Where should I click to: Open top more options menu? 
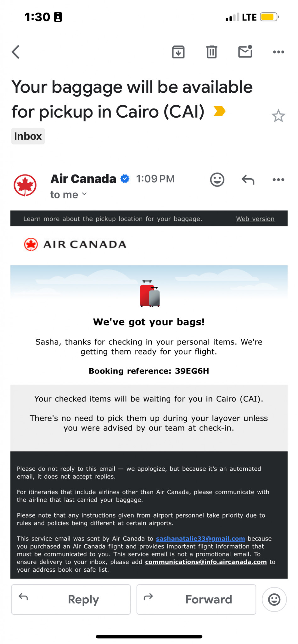click(x=278, y=52)
